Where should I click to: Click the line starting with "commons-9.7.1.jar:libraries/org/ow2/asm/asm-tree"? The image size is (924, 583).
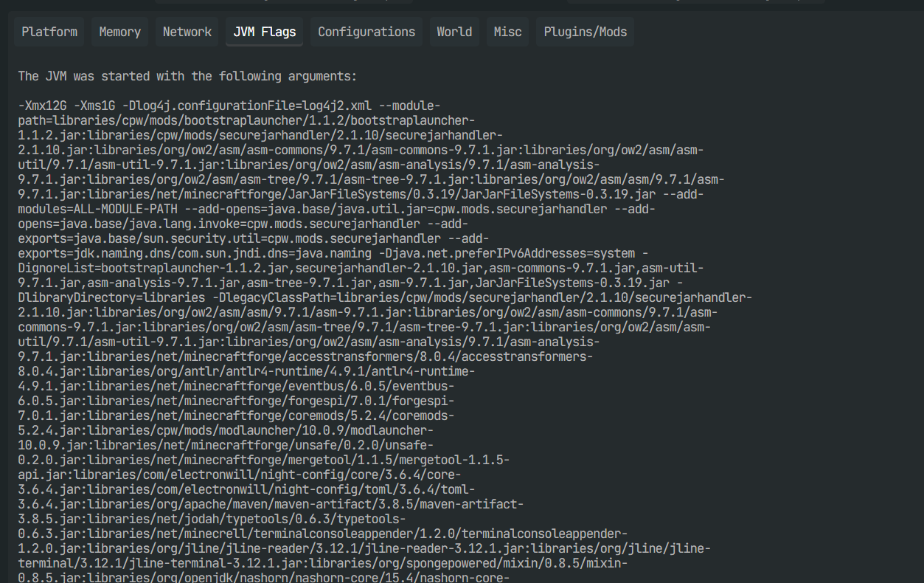(x=365, y=327)
